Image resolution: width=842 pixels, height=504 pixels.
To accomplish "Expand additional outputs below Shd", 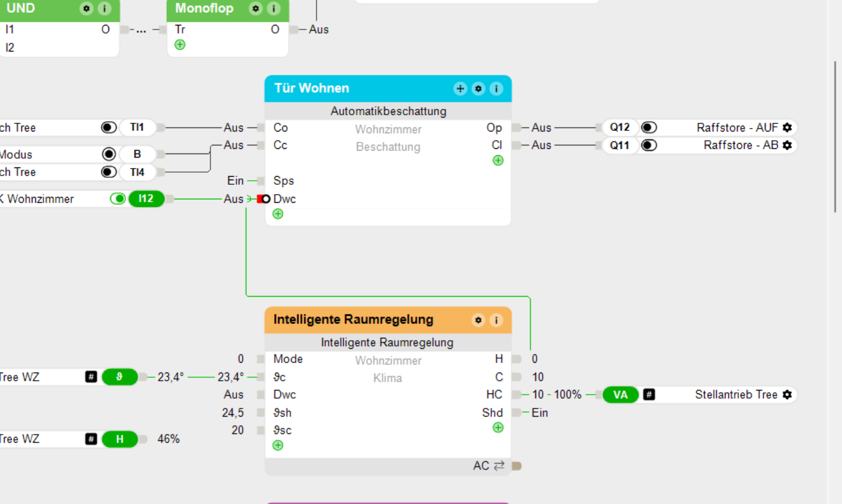I will (x=498, y=428).
